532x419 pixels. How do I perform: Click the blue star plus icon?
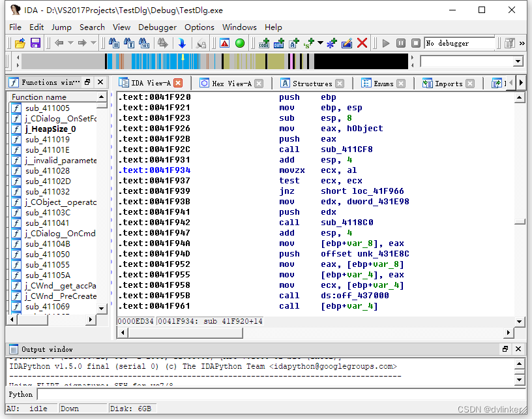point(331,43)
